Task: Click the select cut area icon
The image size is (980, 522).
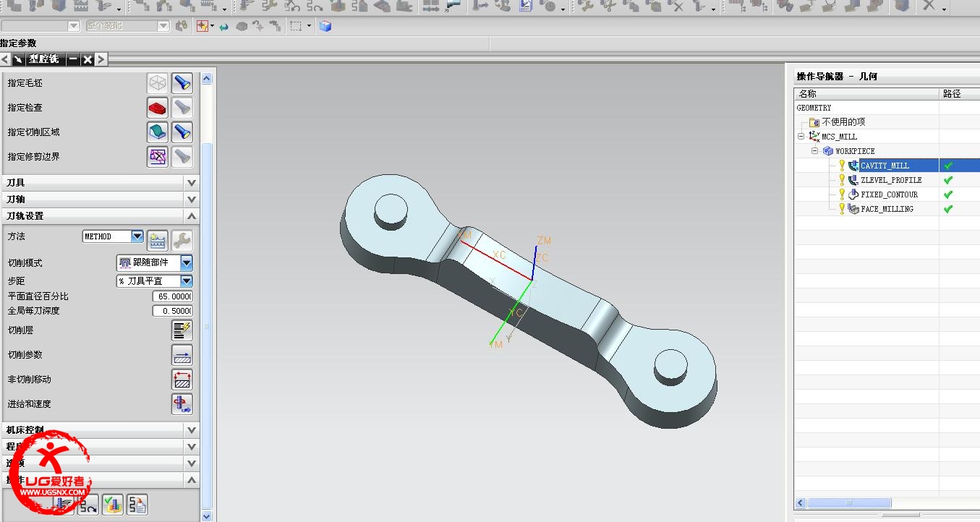Action: coord(158,132)
